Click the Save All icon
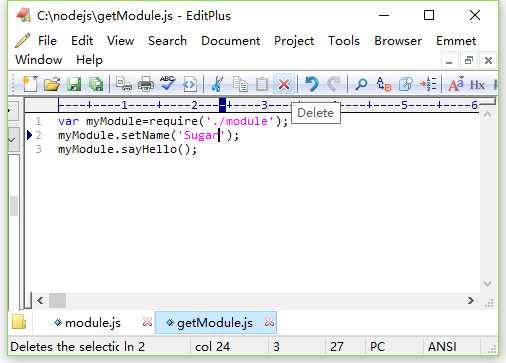The width and height of the screenshot is (506, 363). click(96, 84)
